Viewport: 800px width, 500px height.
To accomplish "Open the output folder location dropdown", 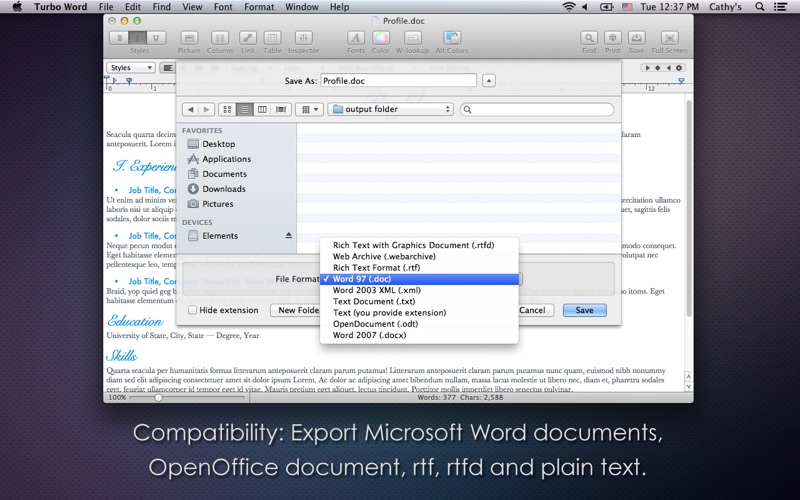I will coord(390,109).
